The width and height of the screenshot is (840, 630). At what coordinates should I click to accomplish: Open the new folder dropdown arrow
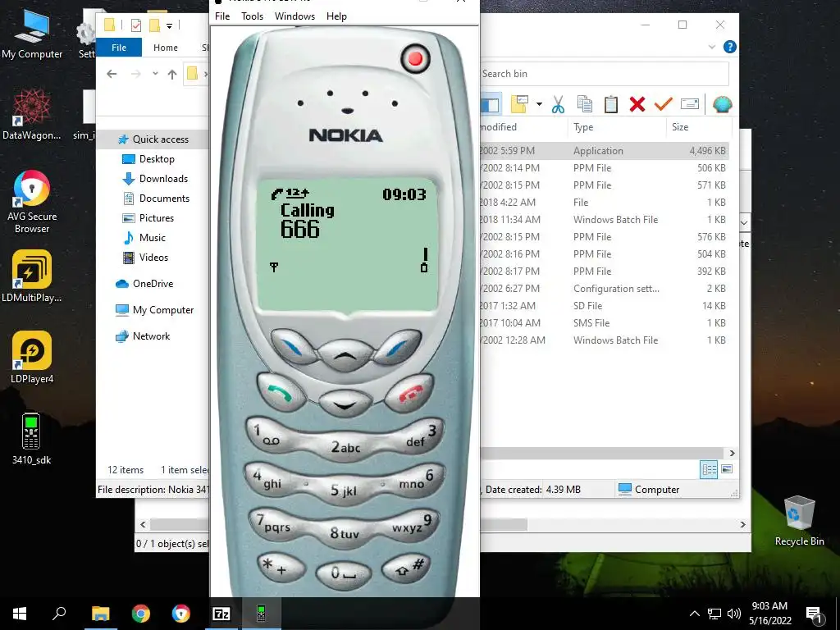(540, 104)
